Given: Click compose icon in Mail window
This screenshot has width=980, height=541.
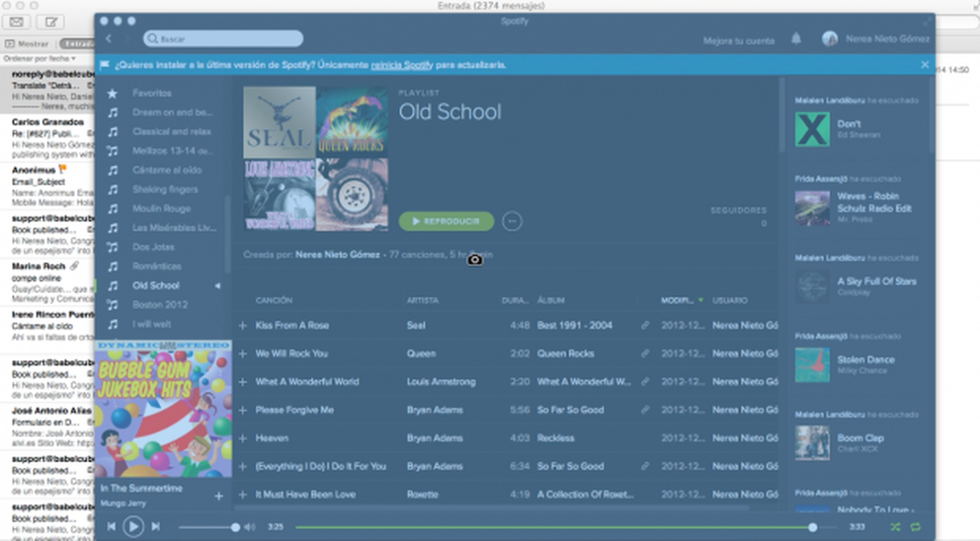Looking at the screenshot, I should tap(50, 22).
